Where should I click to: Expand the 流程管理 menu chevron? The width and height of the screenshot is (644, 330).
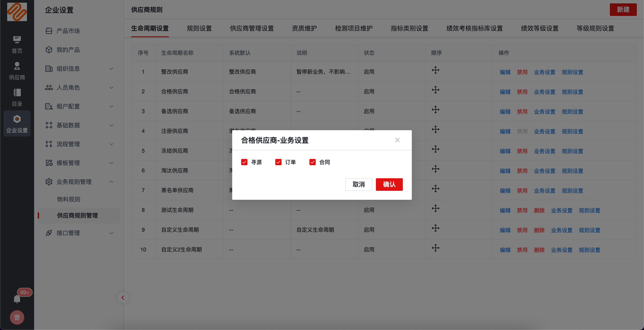[112, 144]
